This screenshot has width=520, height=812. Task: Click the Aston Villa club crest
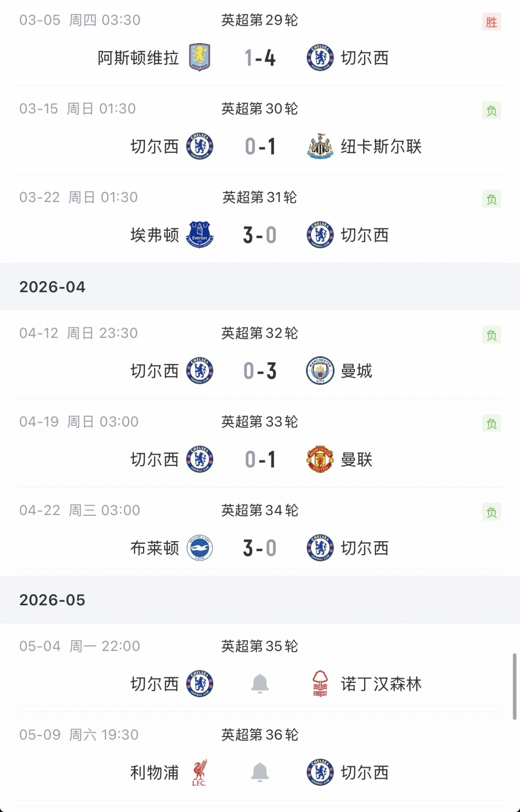click(x=199, y=58)
